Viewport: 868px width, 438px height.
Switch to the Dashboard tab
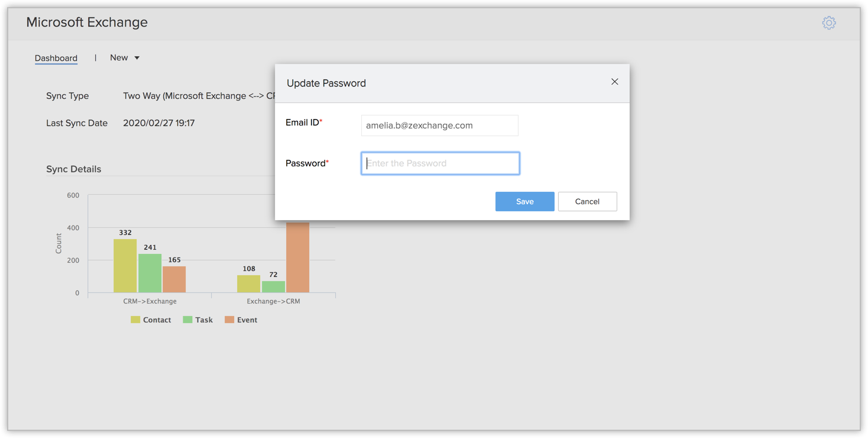pyautogui.click(x=56, y=58)
